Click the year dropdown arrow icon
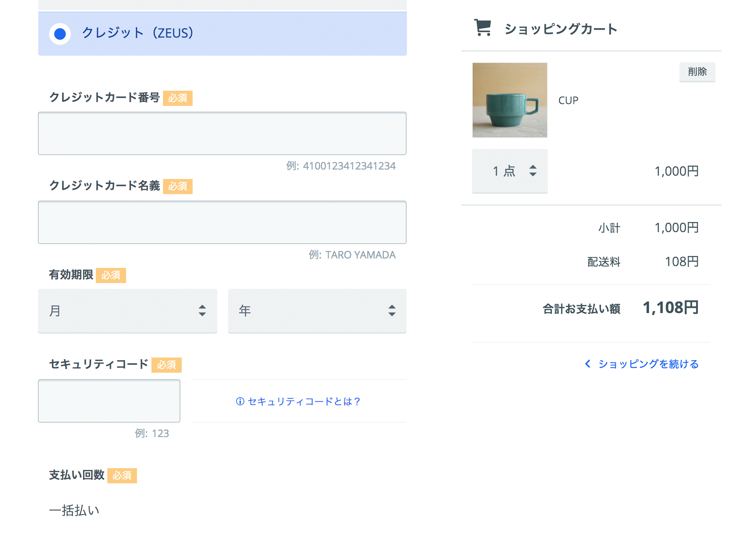The width and height of the screenshot is (756, 556). tap(392, 311)
